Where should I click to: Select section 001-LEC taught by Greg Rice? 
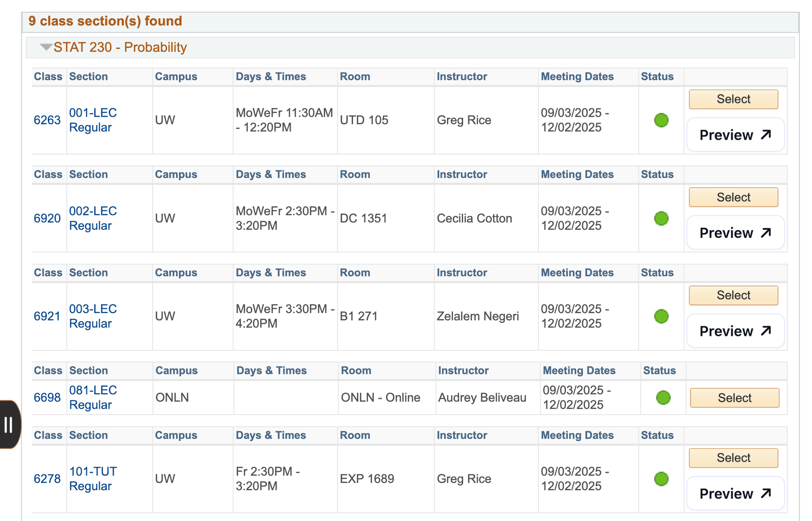(733, 99)
